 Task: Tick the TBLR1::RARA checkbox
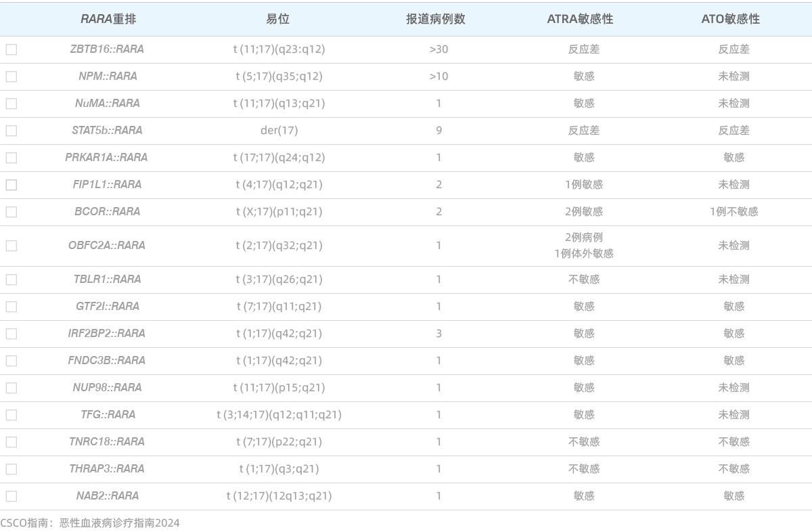[12, 280]
